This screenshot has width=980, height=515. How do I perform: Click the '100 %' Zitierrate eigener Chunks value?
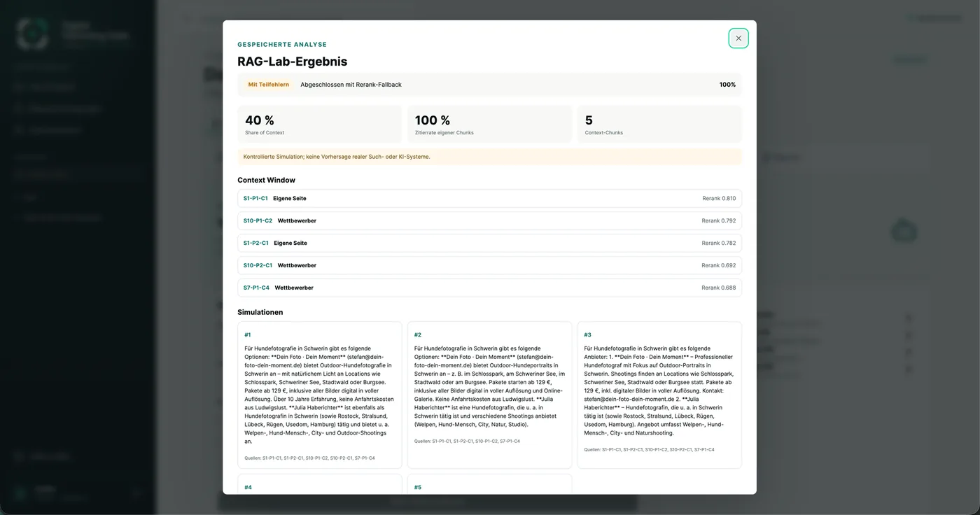(x=433, y=120)
